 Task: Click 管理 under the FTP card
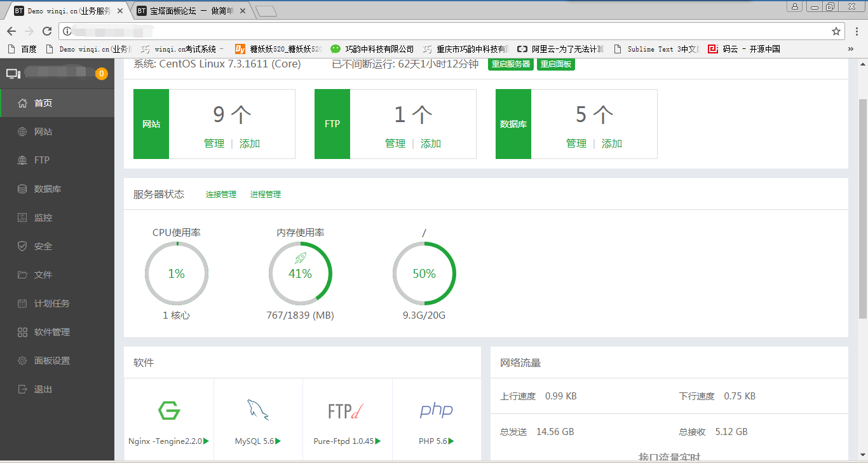click(395, 144)
